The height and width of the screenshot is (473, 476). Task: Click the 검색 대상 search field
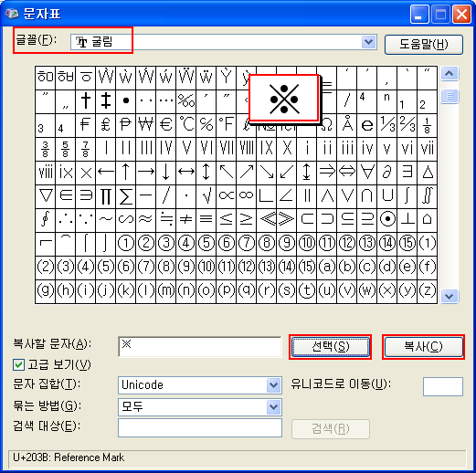click(200, 427)
